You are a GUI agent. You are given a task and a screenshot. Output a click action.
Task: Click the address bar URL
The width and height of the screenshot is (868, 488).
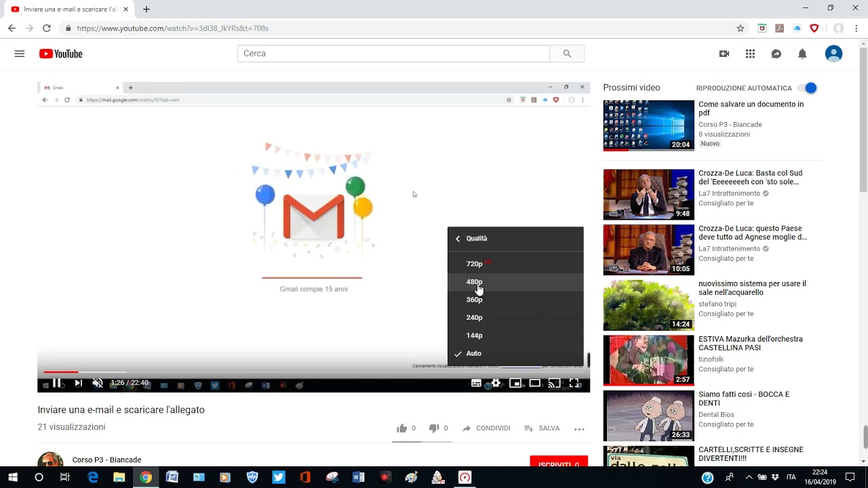coord(172,28)
